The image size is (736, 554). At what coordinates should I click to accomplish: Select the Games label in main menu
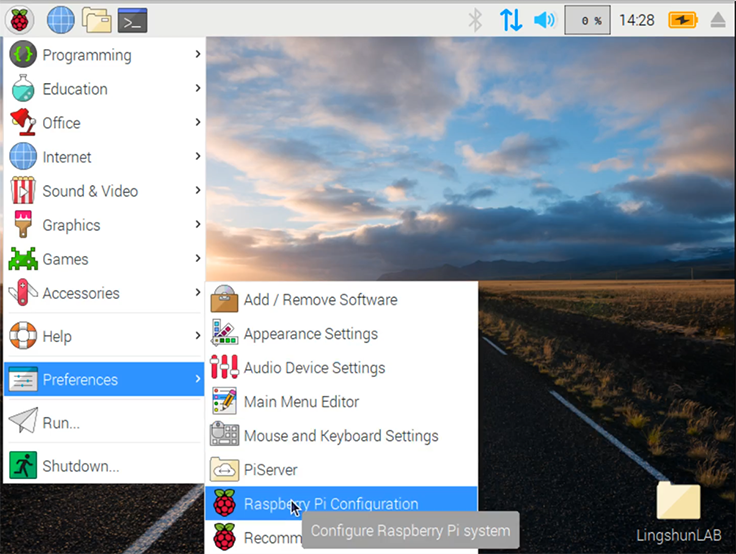[65, 259]
